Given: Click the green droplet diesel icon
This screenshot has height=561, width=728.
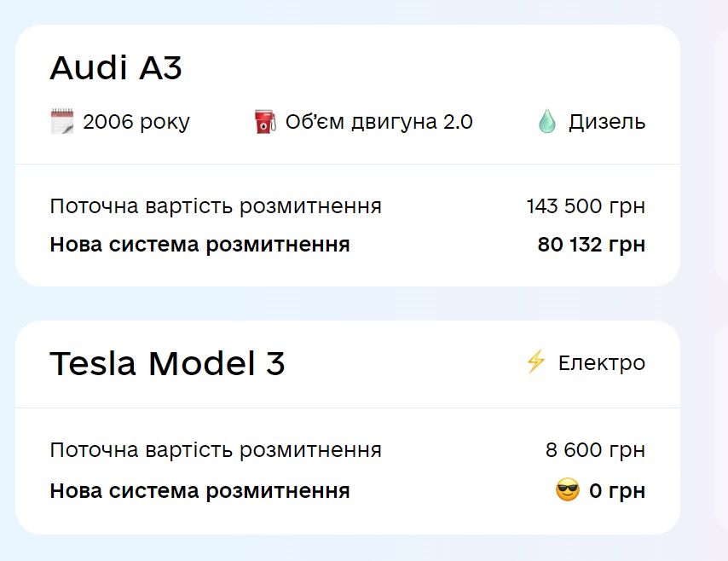Looking at the screenshot, I should point(547,121).
